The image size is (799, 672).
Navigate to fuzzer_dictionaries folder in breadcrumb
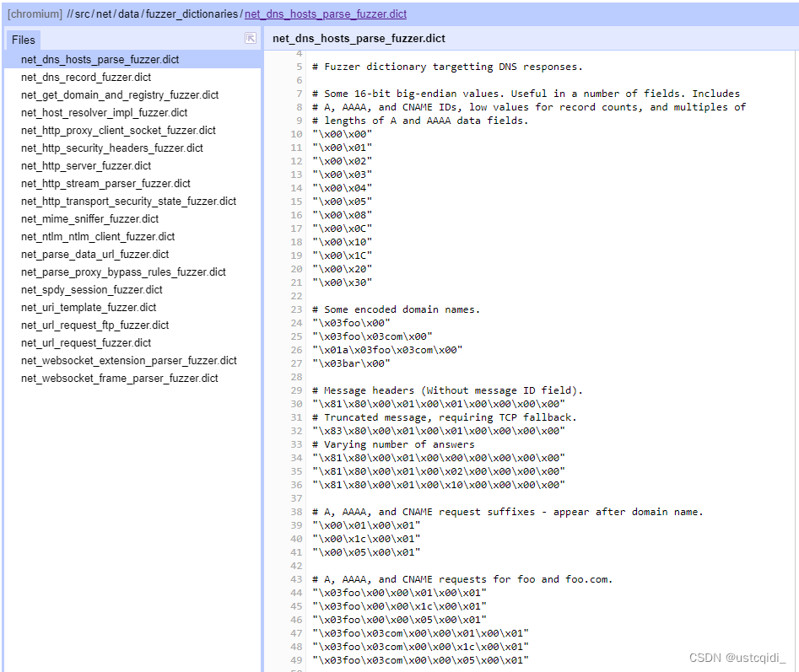pos(192,14)
